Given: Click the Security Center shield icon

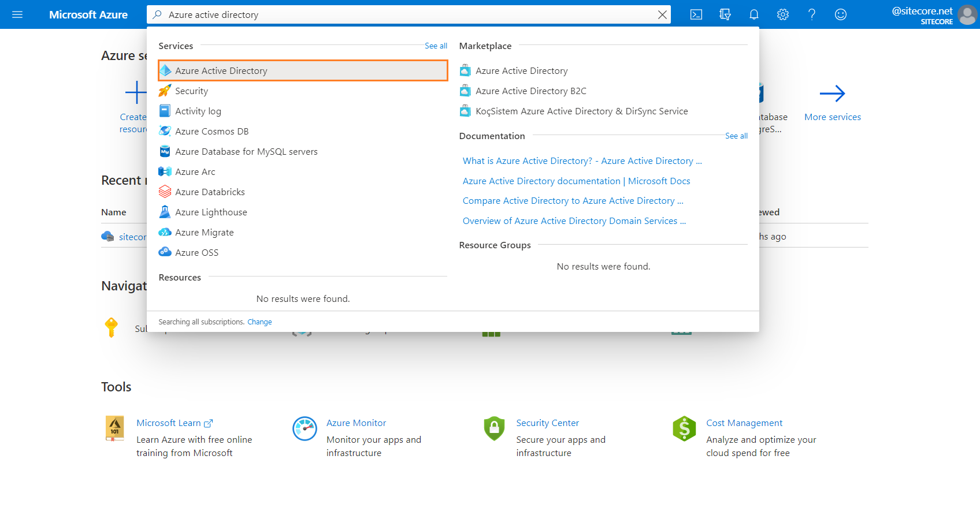Looking at the screenshot, I should tap(494, 428).
